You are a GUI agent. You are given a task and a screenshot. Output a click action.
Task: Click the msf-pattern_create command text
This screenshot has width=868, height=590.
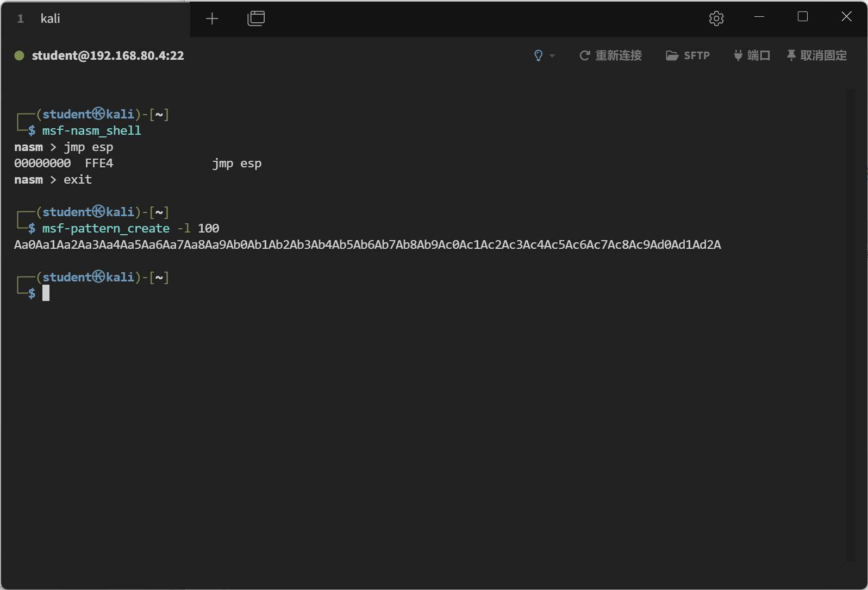(x=106, y=229)
